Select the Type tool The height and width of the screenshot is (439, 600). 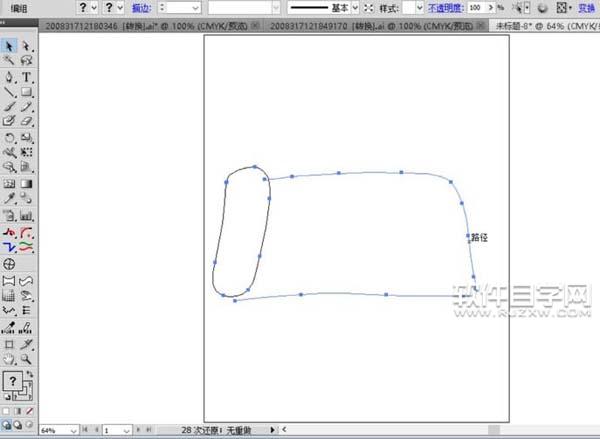click(26, 77)
